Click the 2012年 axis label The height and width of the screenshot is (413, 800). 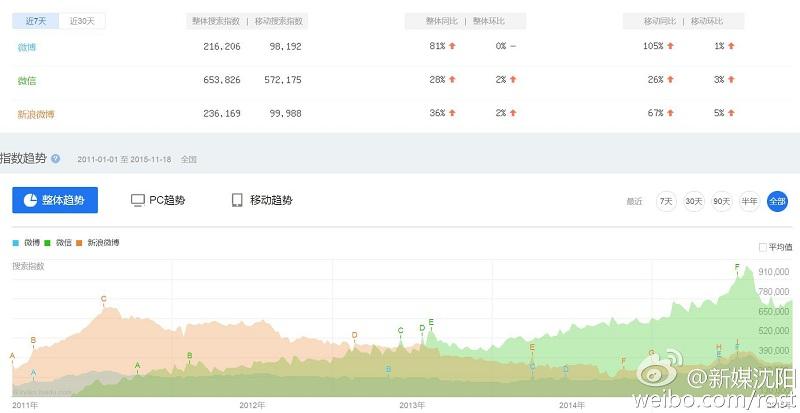(252, 405)
